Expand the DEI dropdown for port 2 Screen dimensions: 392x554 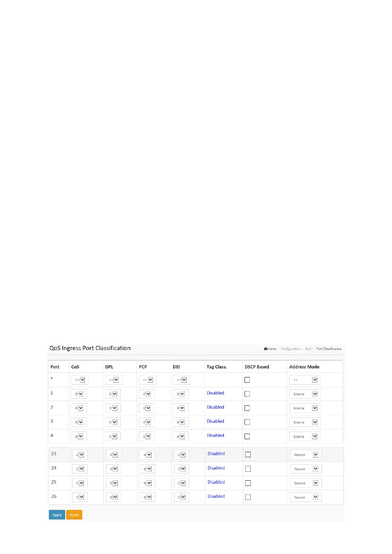pos(181,408)
